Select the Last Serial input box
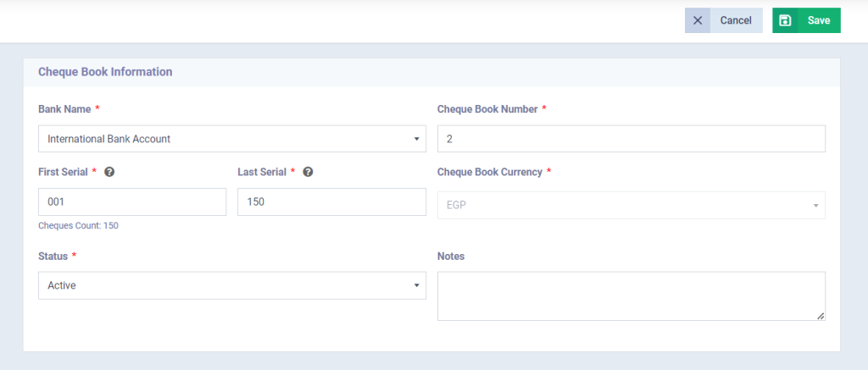This screenshot has height=370, width=868. [331, 202]
